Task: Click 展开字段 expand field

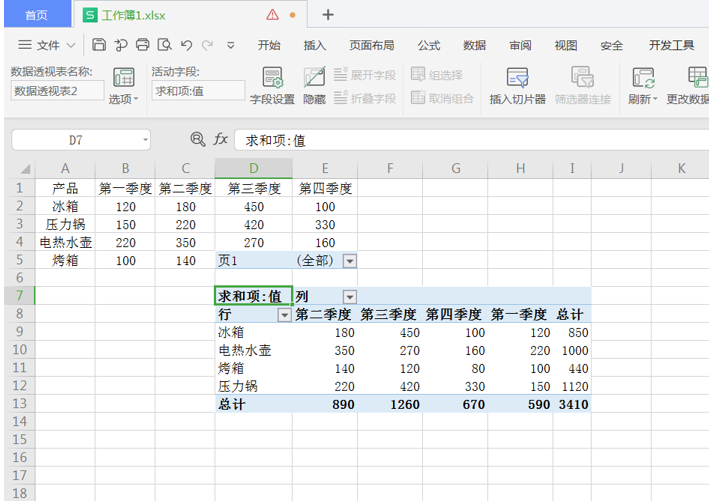Action: 365,75
